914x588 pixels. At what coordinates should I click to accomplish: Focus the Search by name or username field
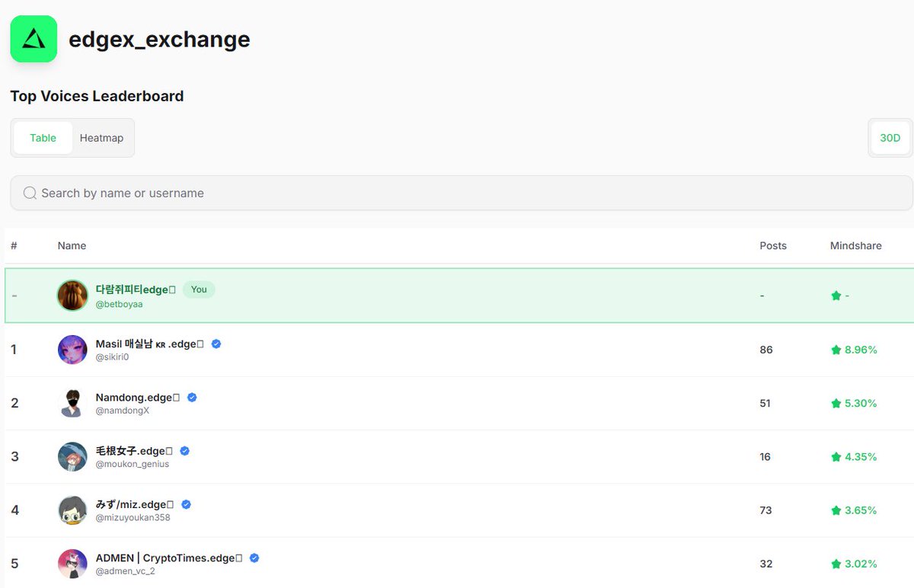[462, 193]
